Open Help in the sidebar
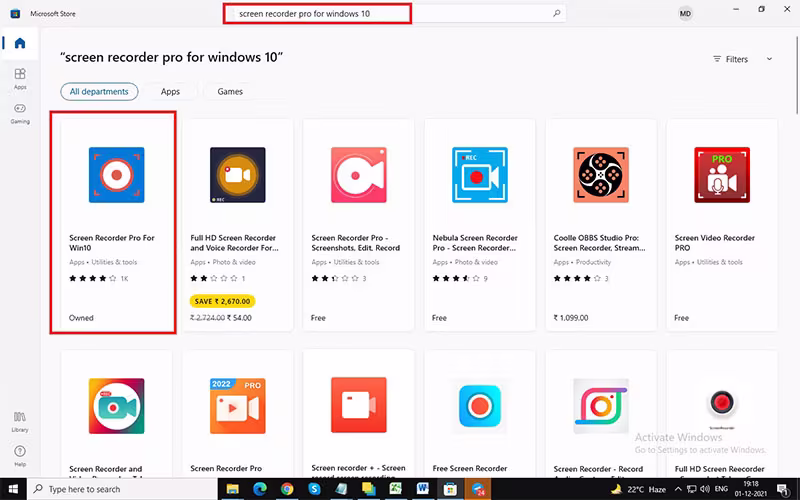The width and height of the screenshot is (800, 500). tap(20, 456)
